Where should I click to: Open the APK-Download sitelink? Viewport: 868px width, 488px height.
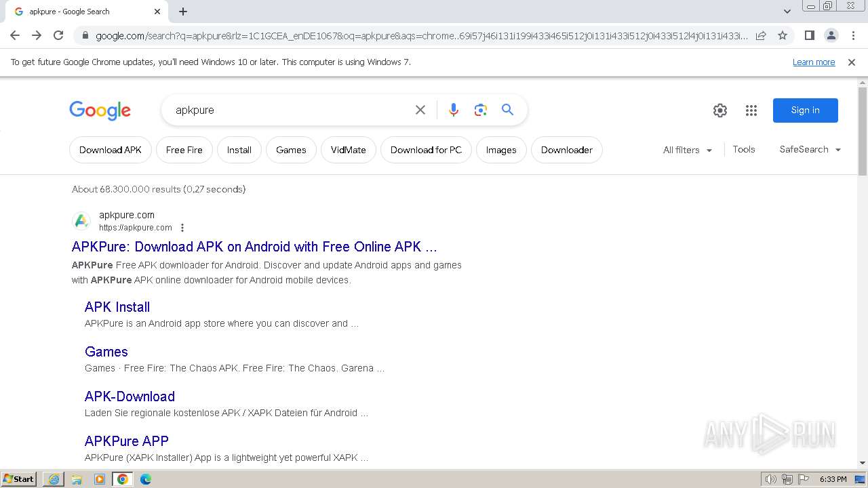point(130,396)
